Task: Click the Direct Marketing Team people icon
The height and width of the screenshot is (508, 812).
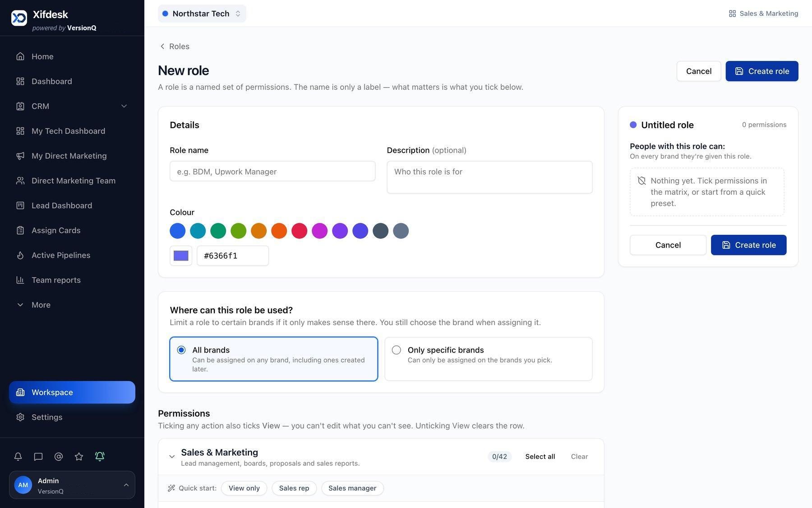Action: click(x=20, y=181)
